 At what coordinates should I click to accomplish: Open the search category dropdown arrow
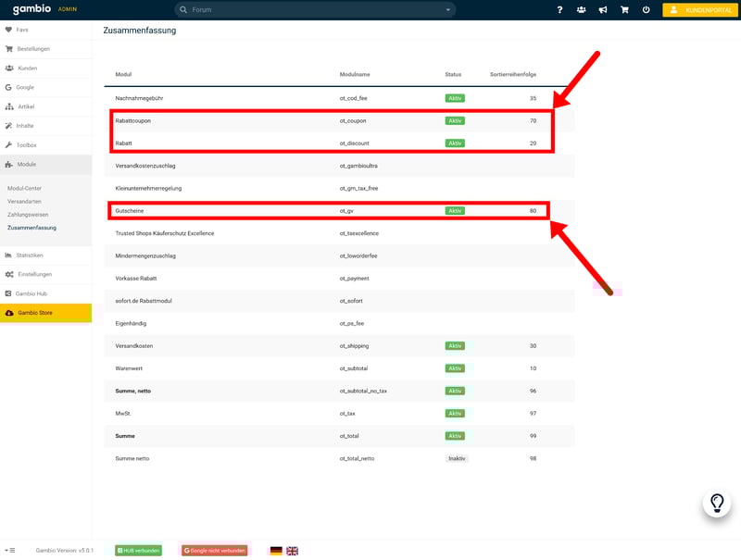point(448,10)
